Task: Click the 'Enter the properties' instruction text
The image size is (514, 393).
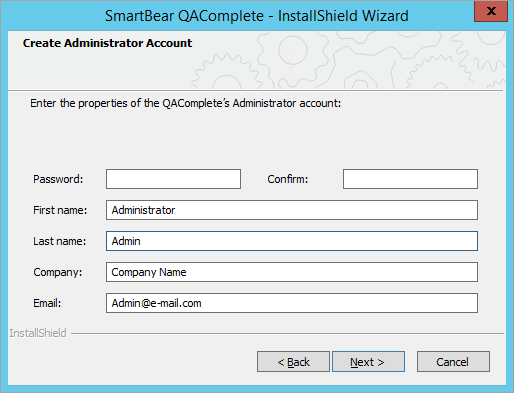Action: (186, 103)
